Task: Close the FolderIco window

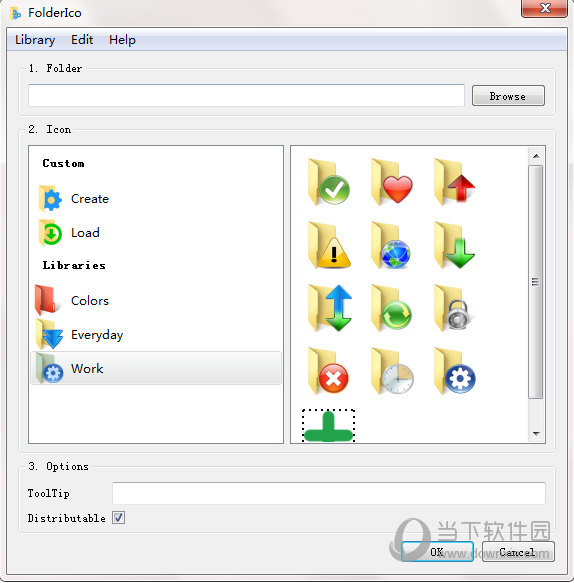Action: click(x=545, y=8)
